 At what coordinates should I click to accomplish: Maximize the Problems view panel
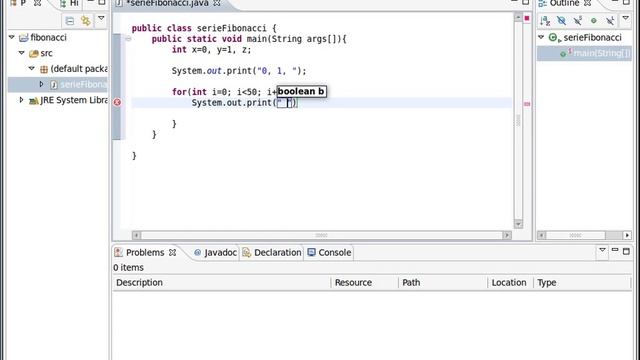click(626, 251)
